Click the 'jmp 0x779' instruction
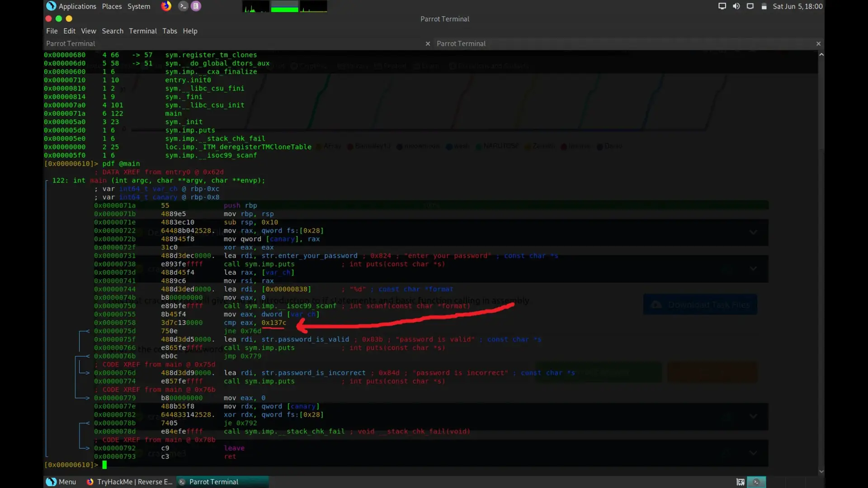 point(242,356)
